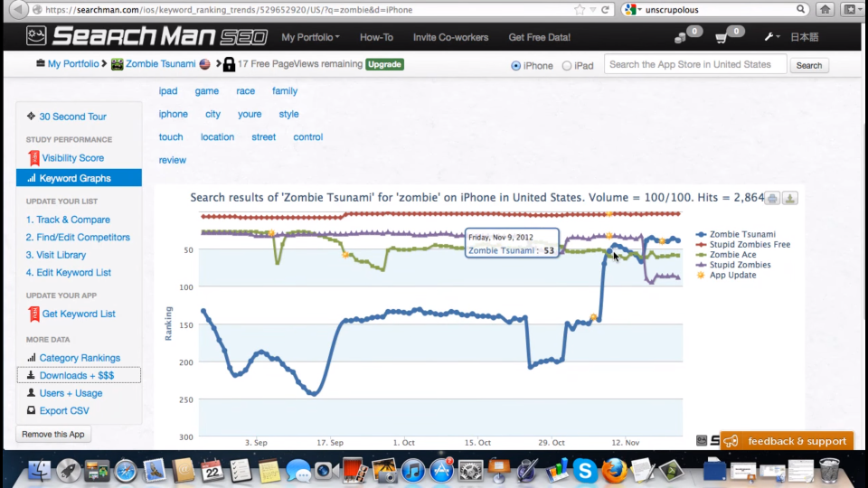Open the Trash in the Dock
This screenshot has height=488, width=868.
click(829, 471)
